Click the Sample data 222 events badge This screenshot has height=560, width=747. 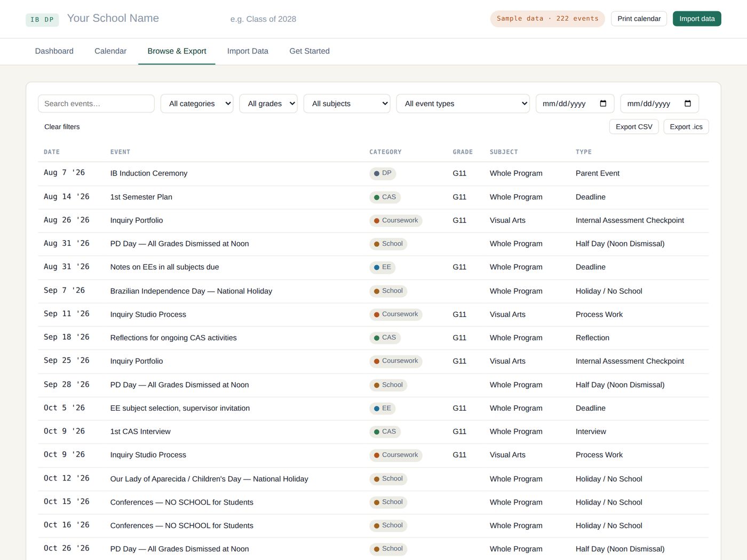547,19
